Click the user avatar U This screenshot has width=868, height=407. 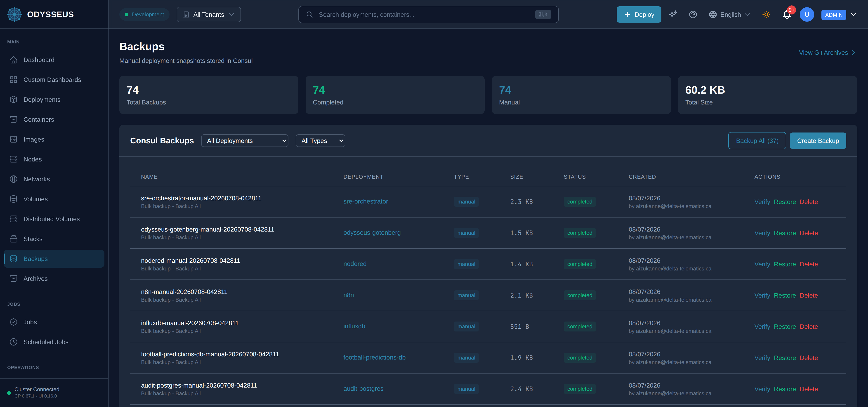[x=807, y=14]
